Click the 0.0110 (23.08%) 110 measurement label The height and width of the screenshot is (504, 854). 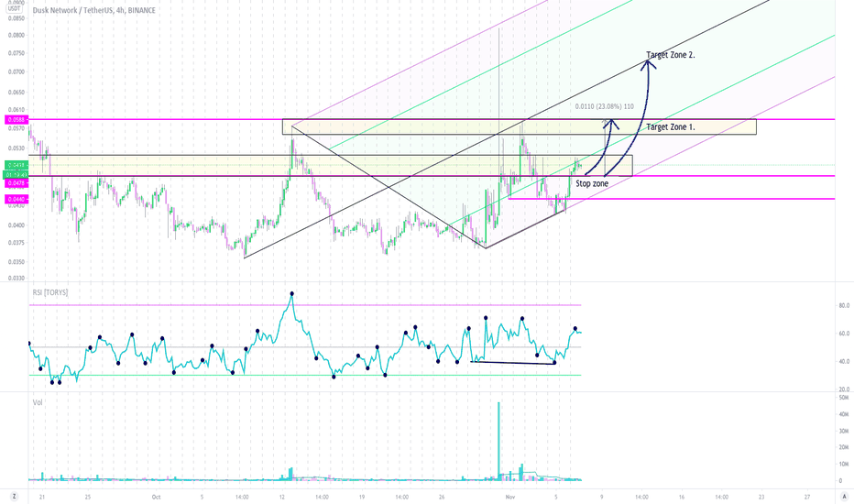coord(604,106)
